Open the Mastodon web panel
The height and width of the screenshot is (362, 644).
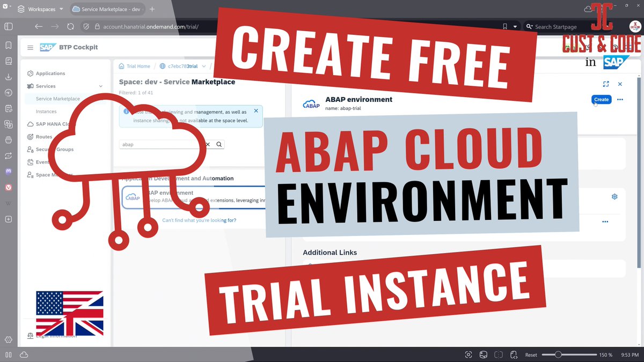point(8,172)
